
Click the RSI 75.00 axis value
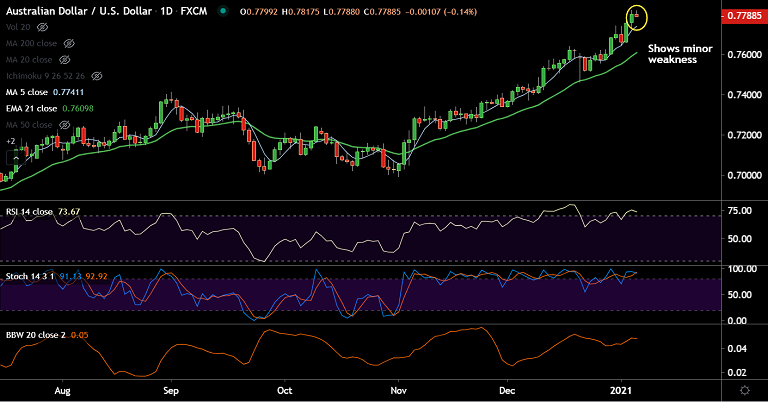tap(740, 211)
